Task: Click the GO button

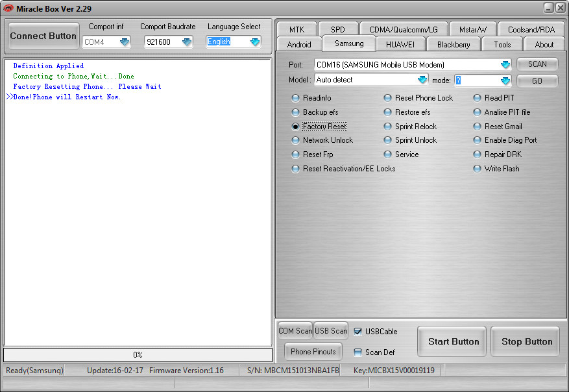Action: click(x=537, y=80)
